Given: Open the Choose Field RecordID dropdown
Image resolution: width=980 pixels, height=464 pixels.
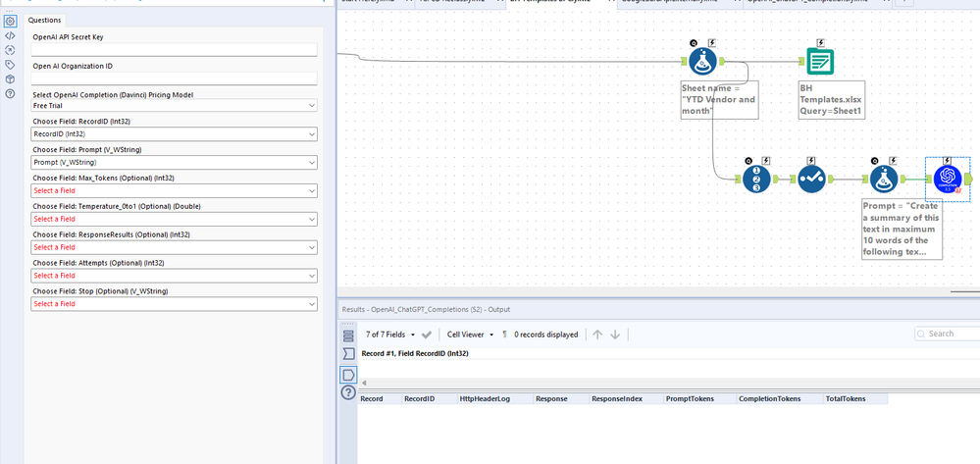Looking at the screenshot, I should pyautogui.click(x=175, y=133).
